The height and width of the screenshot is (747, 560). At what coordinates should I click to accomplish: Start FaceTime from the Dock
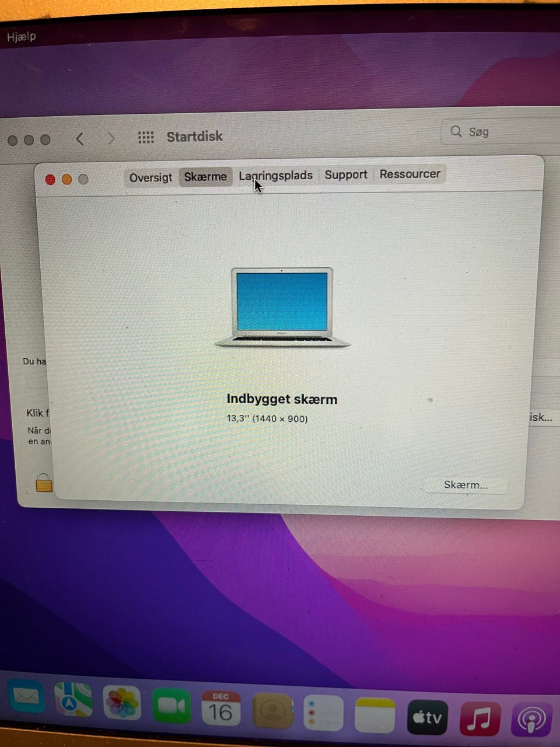tap(171, 706)
